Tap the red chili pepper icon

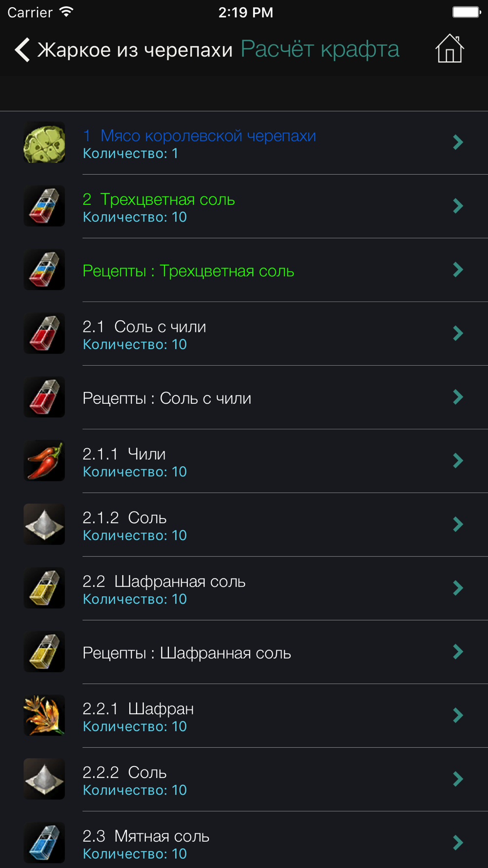click(x=44, y=461)
